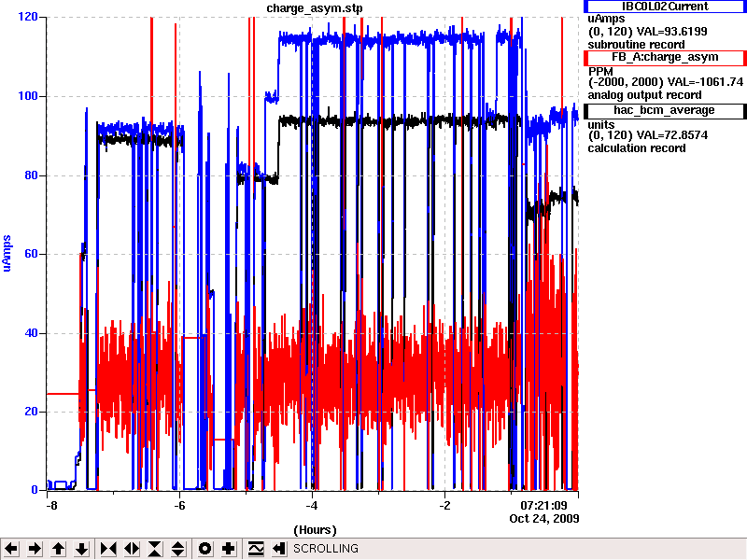Click the 100 y-axis tick label
The width and height of the screenshot is (747, 560).
(x=28, y=96)
